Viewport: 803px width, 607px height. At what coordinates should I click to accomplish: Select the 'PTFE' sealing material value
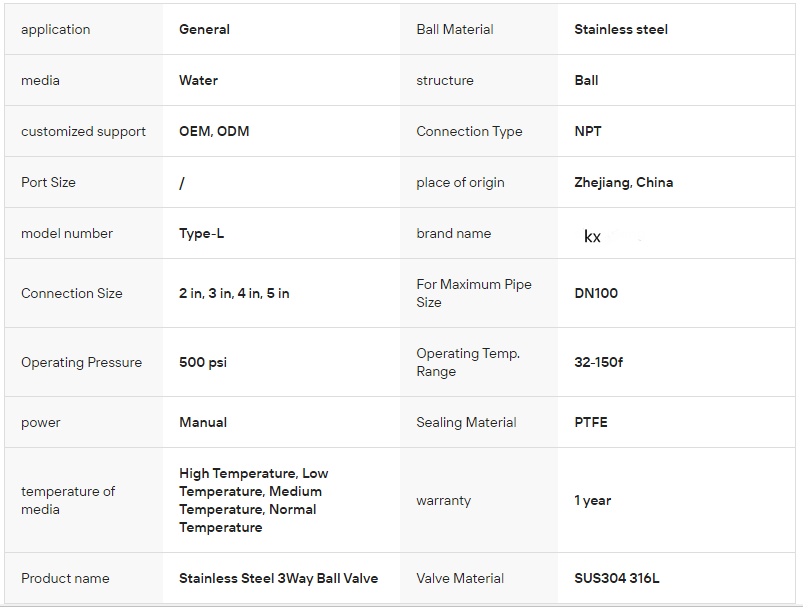click(591, 422)
